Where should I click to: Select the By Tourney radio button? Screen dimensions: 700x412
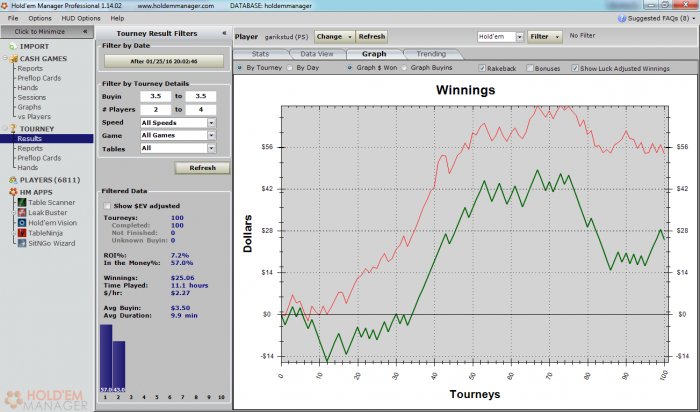point(240,68)
